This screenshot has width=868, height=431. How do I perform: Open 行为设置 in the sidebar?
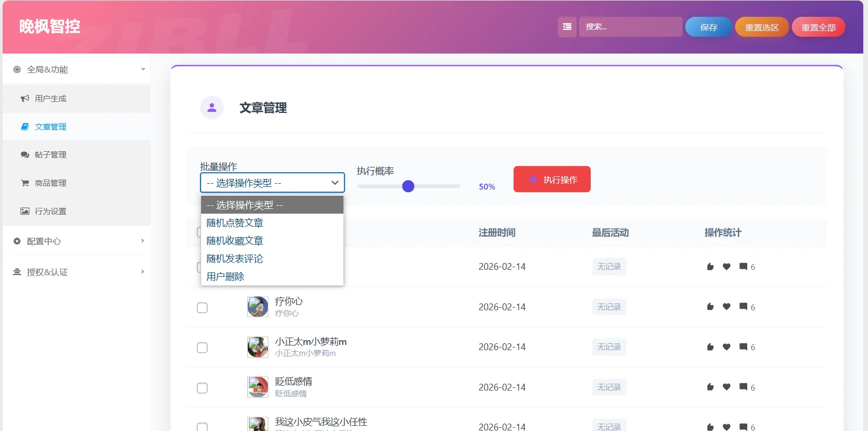click(76, 211)
